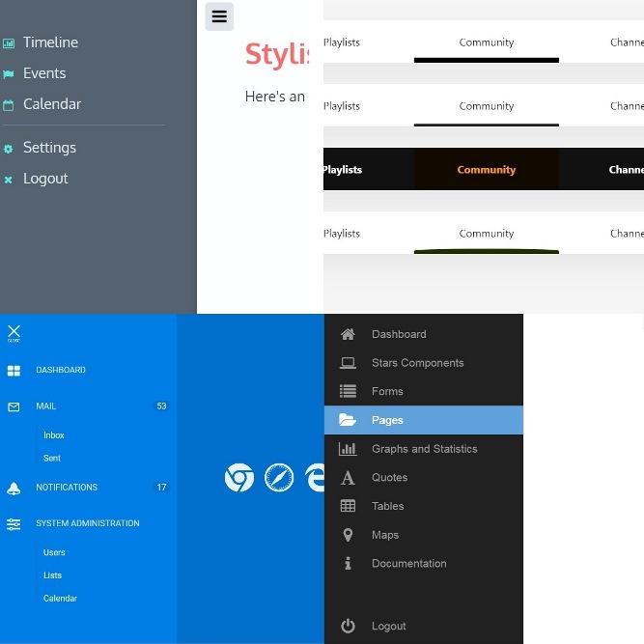
Task: Open Users under System Administration
Action: point(54,553)
